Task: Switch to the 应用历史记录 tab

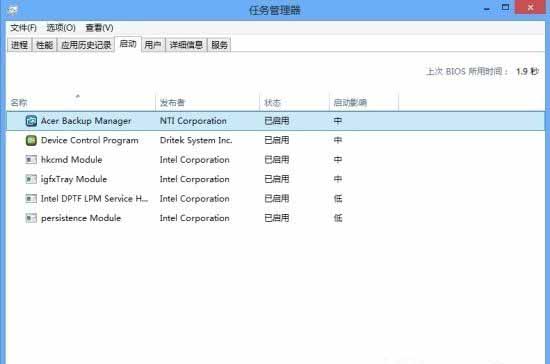Action: tap(86, 45)
